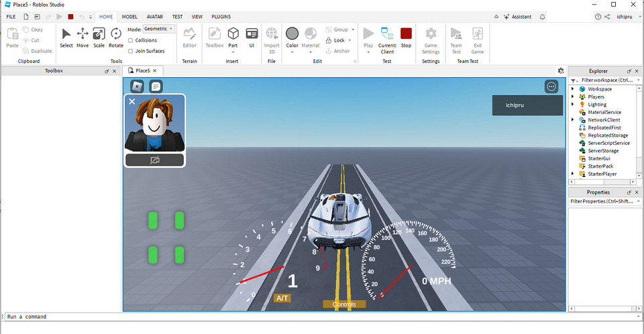Open the PLUGINS ribbon tab
This screenshot has width=644, height=334.
point(221,16)
